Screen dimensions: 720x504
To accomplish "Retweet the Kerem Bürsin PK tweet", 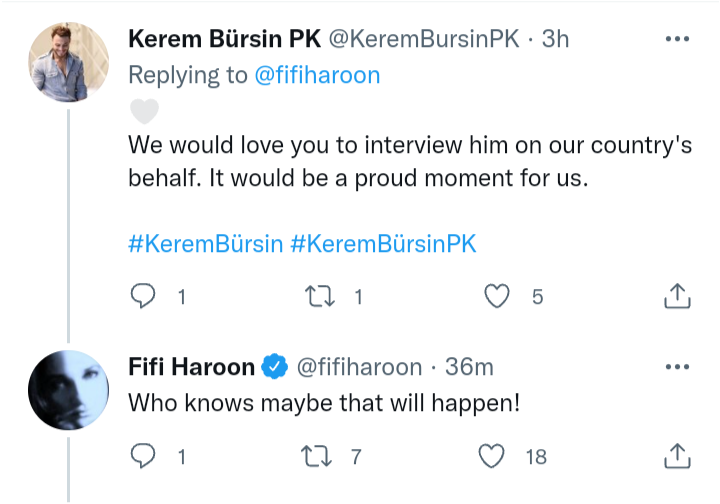I will coord(320,295).
